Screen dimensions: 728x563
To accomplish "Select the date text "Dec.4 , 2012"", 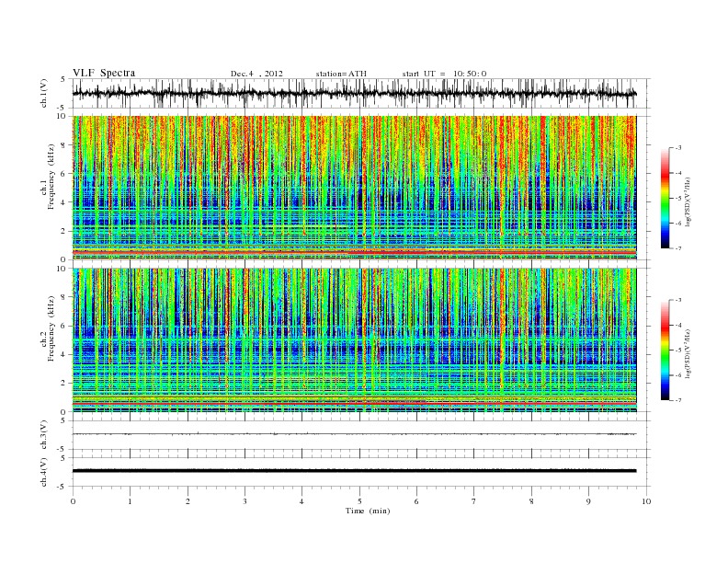I will (x=256, y=74).
